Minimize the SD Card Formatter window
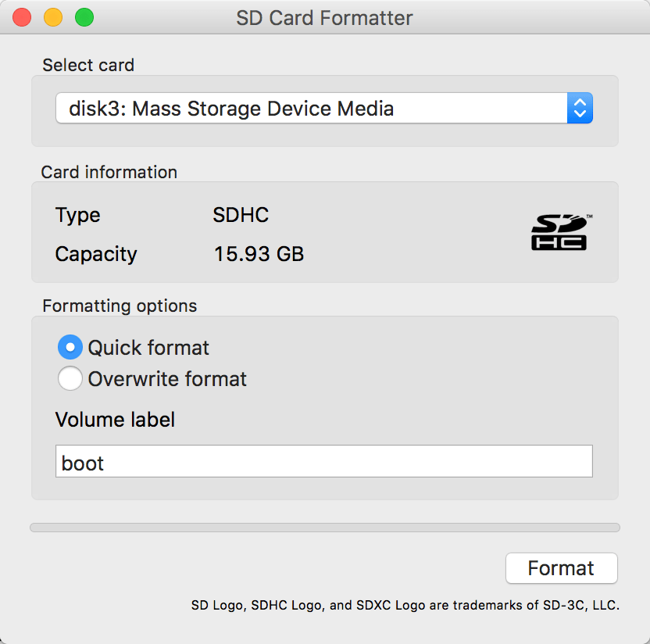650x644 pixels. tap(53, 16)
